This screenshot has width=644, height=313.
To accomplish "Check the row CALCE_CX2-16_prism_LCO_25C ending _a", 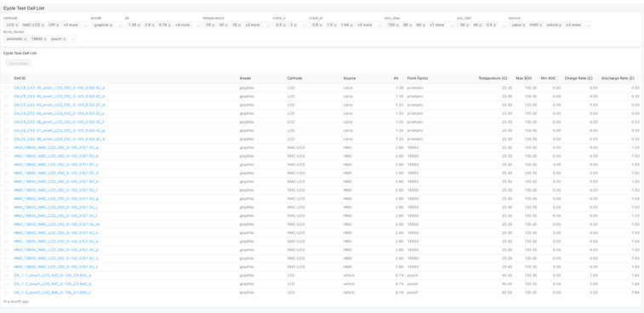I will pos(6,88).
